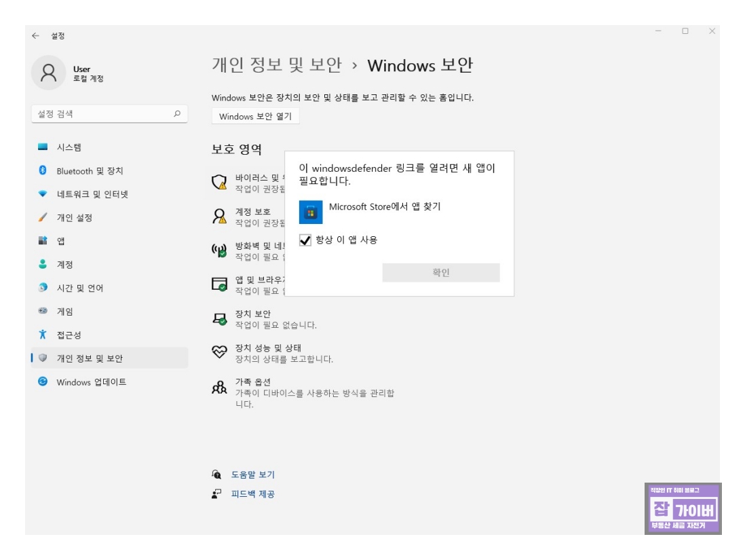Select 접근성 in sidebar

[110, 334]
